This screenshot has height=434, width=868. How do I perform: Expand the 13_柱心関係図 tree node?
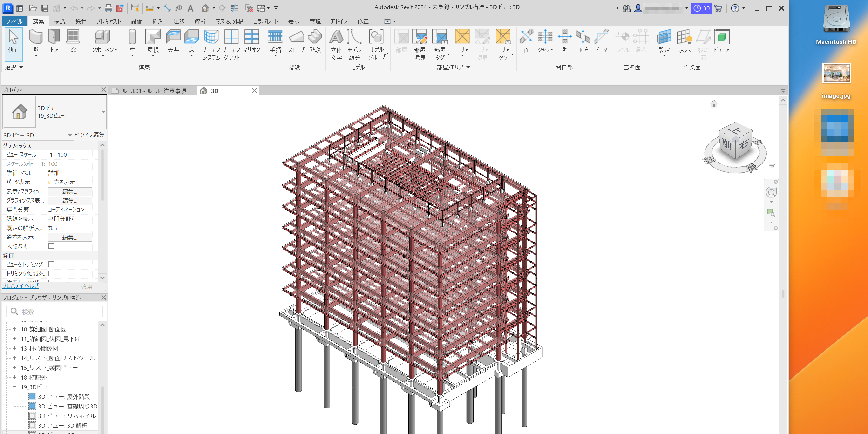coord(14,348)
